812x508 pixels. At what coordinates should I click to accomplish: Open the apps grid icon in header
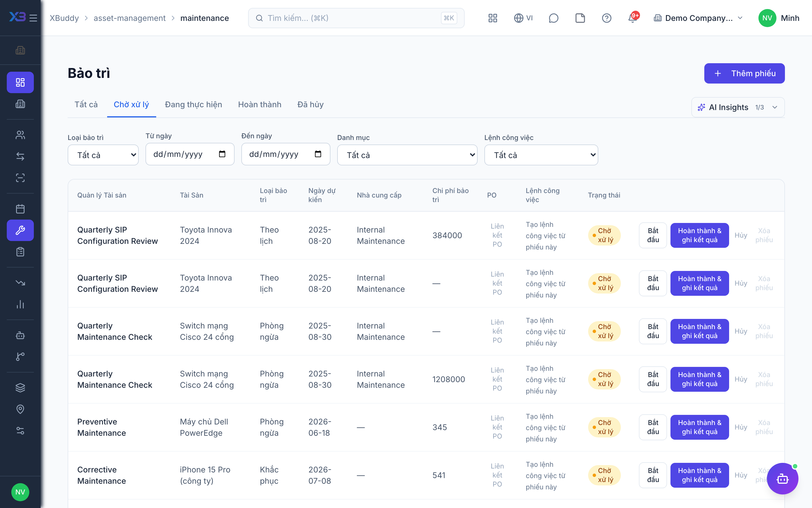tap(493, 18)
